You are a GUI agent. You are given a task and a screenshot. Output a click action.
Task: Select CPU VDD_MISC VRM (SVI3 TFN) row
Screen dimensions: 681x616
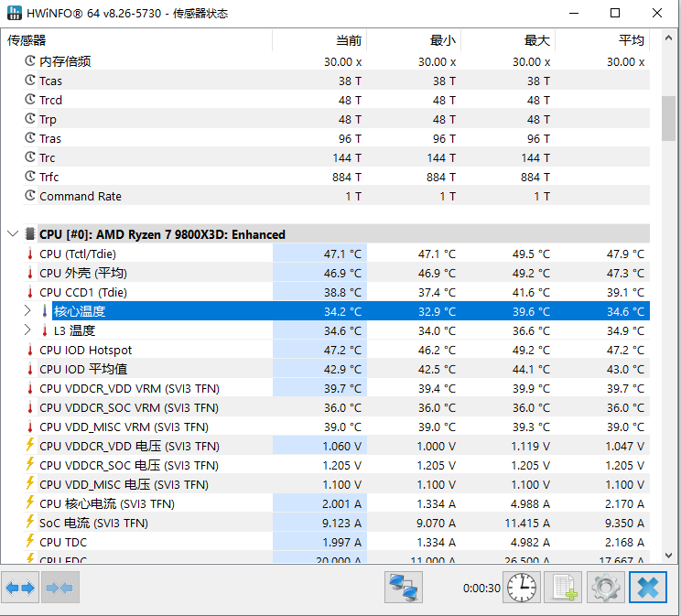pyautogui.click(x=336, y=427)
